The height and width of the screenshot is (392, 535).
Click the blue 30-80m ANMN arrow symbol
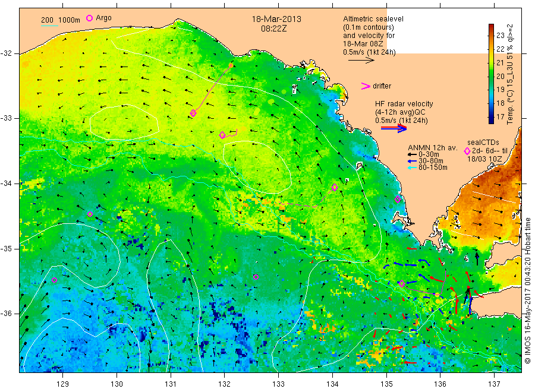(412, 161)
